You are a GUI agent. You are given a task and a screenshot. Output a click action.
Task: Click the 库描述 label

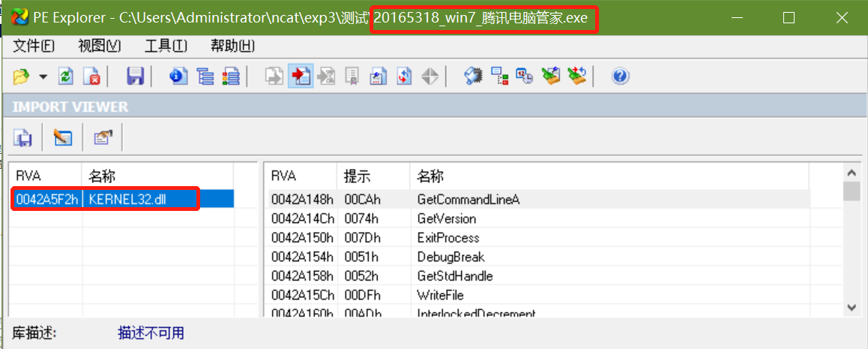35,333
